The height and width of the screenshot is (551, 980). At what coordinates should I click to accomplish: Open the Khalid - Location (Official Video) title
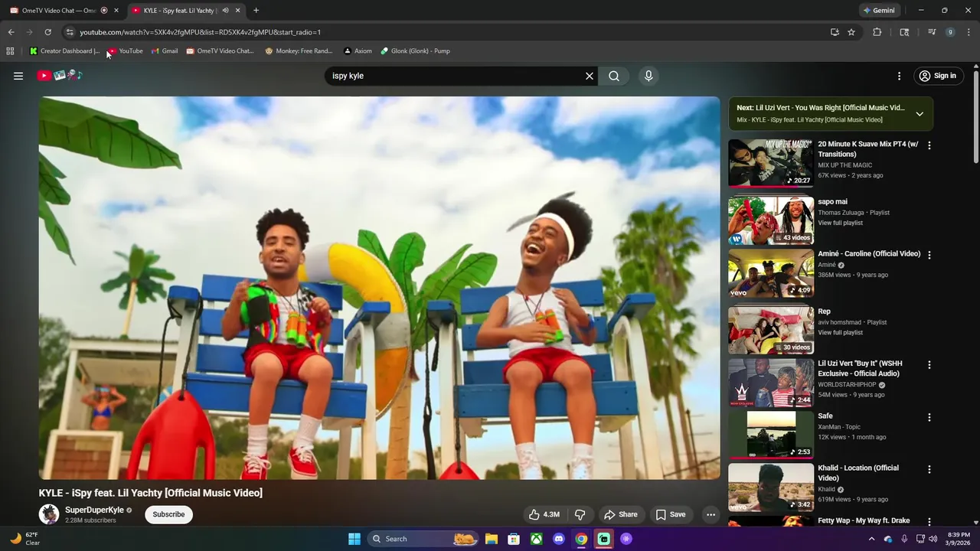(x=858, y=473)
